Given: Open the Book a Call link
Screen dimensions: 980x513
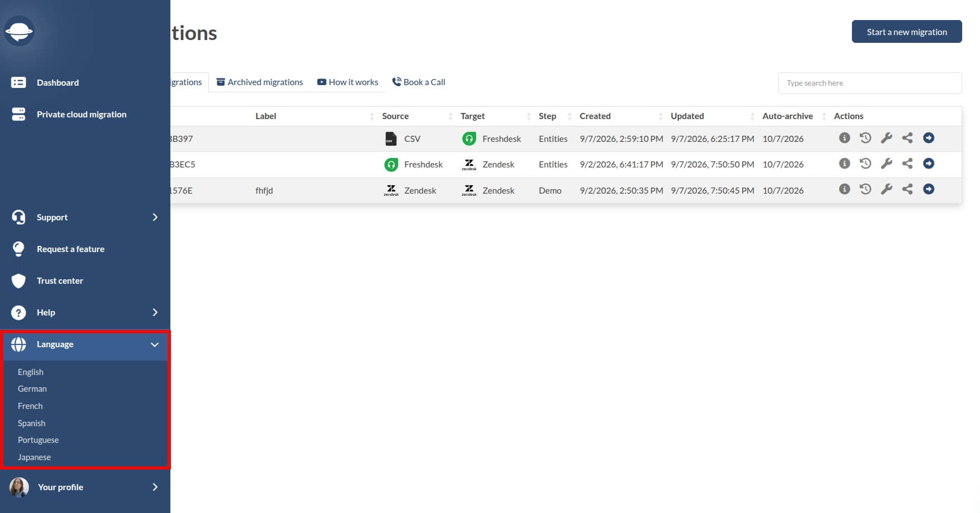Looking at the screenshot, I should [419, 82].
